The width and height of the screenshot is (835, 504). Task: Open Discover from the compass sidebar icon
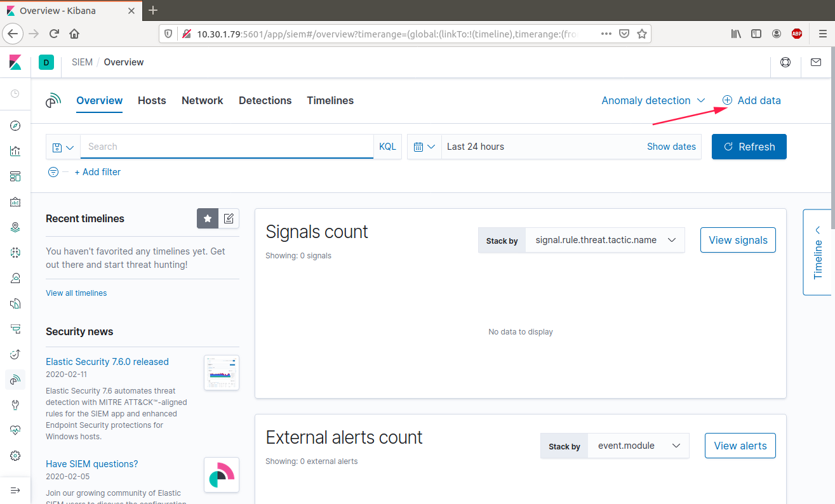pyautogui.click(x=15, y=126)
